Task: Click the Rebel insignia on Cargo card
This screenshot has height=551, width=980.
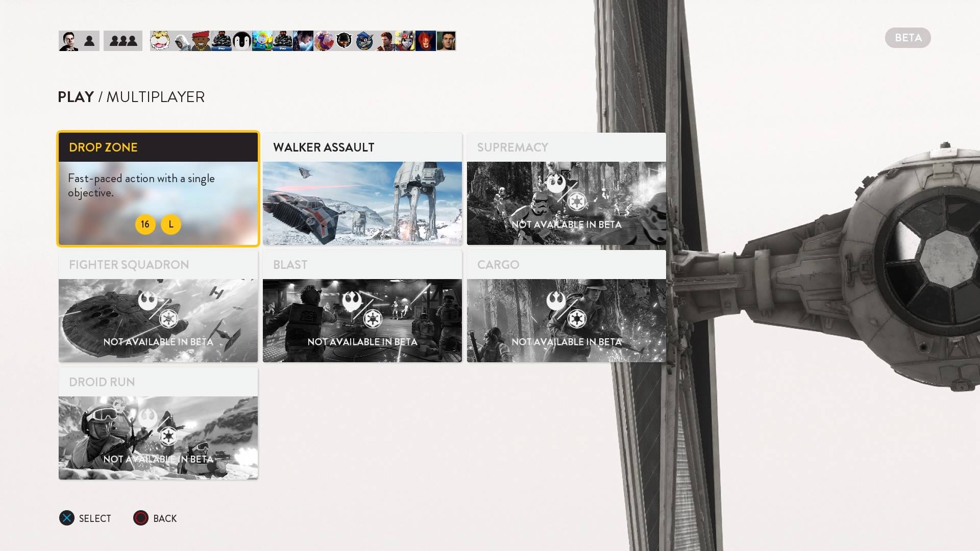Action: tap(556, 299)
